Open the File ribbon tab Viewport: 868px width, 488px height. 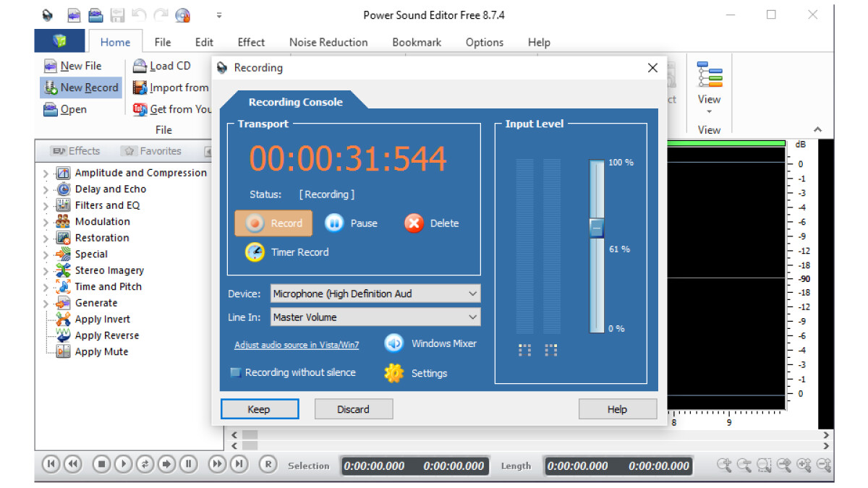pyautogui.click(x=163, y=42)
